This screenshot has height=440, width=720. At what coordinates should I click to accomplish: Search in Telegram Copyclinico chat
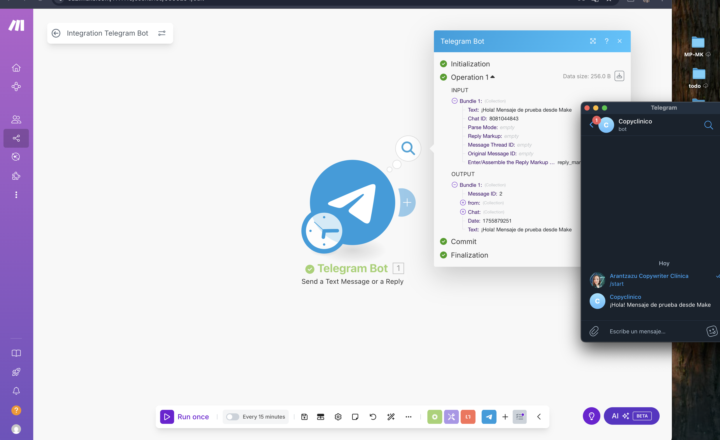click(708, 124)
